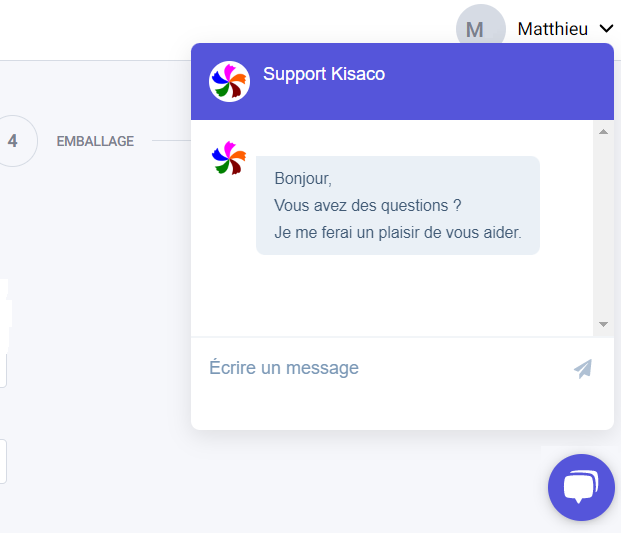This screenshot has width=621, height=533.
Task: Click the empty area of chat conversation
Action: (x=392, y=295)
